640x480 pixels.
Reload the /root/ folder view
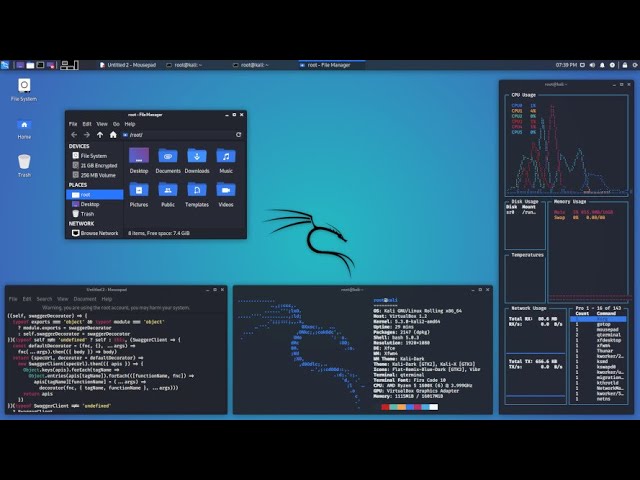(x=238, y=135)
